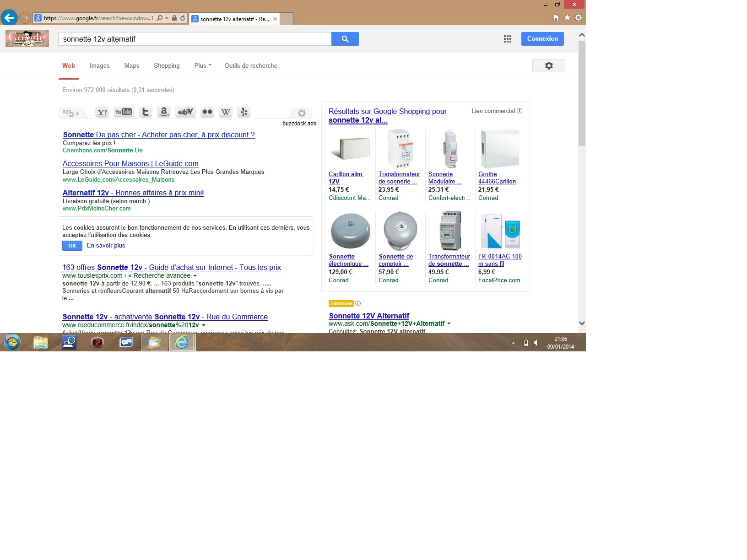Expand the arrow beside rueducommerce.fr URL
The width and height of the screenshot is (747, 560).
click(204, 325)
